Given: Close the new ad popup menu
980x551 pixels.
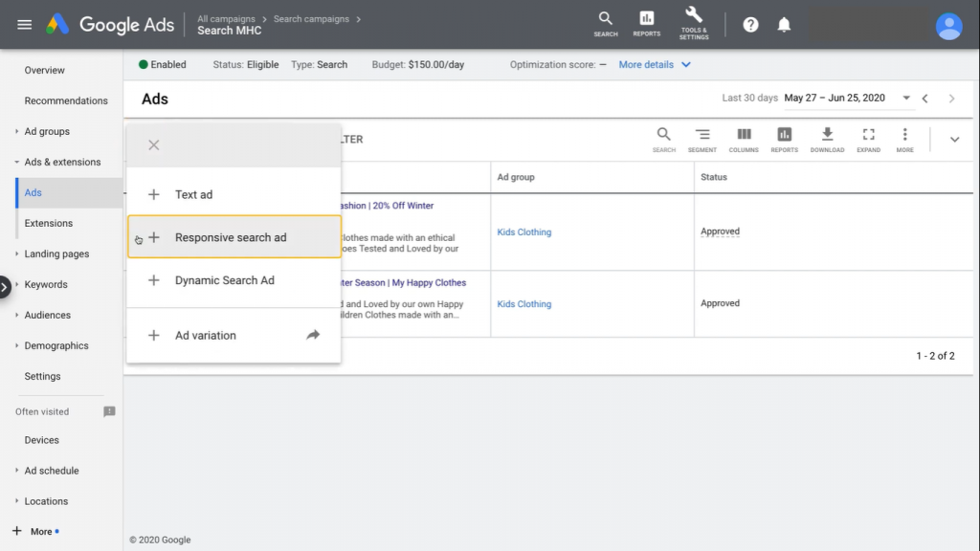Looking at the screenshot, I should [154, 145].
